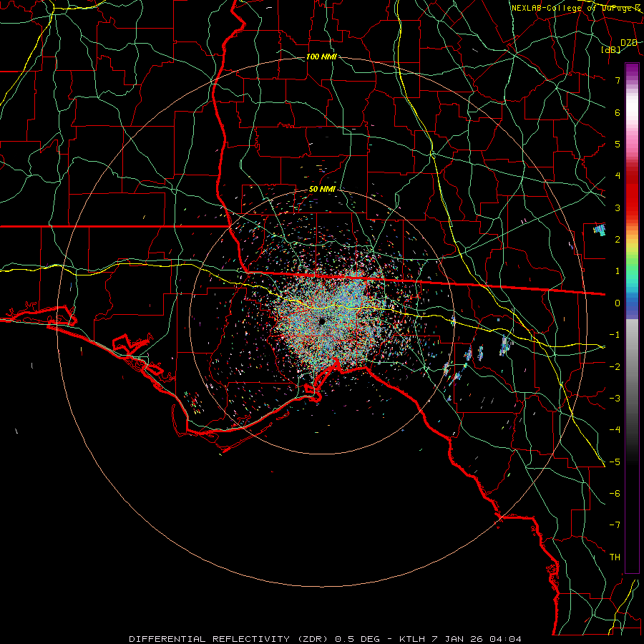Click the DZB [dB] legend title
This screenshot has width=644, height=644.
click(x=620, y=46)
